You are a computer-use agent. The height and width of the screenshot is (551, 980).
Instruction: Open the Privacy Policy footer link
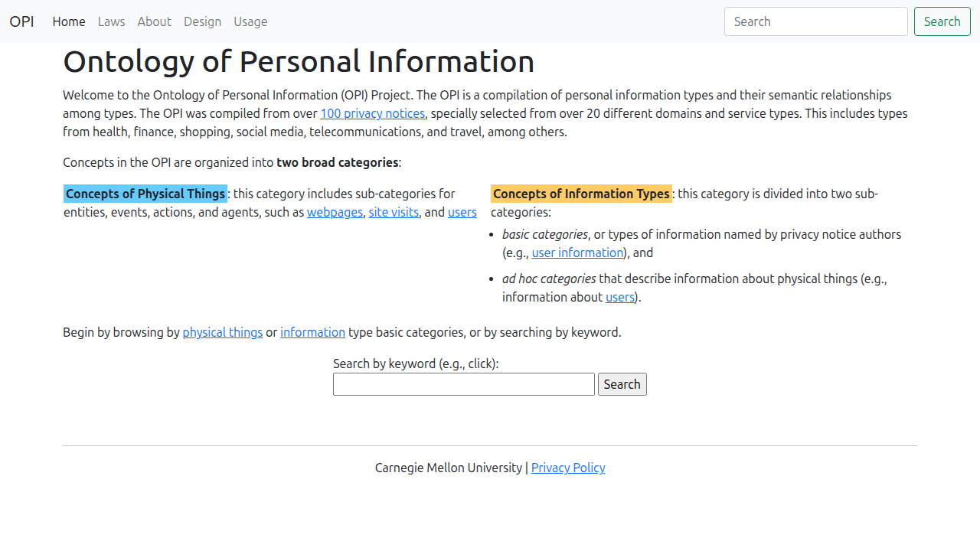click(x=568, y=468)
